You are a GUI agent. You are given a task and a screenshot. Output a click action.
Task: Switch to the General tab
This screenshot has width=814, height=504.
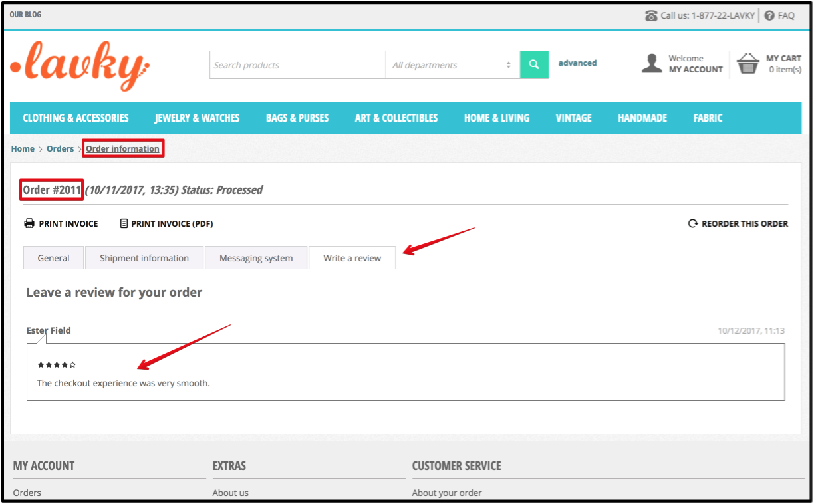click(53, 257)
